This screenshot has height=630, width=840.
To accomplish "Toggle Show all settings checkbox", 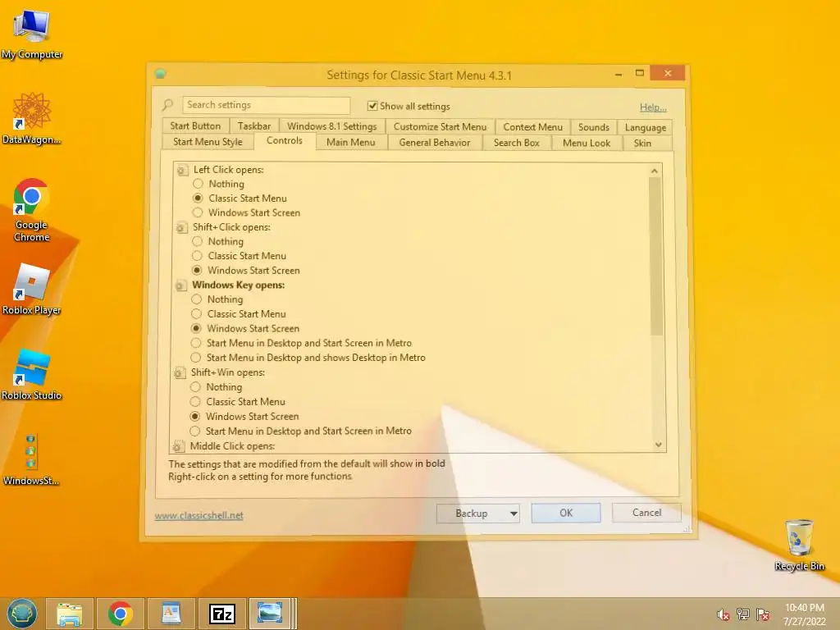I will click(x=372, y=106).
